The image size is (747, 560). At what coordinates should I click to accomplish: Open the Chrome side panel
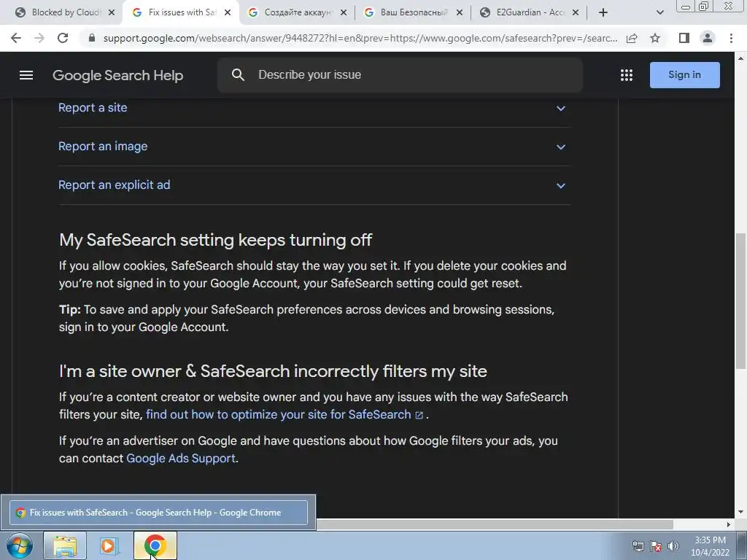coord(684,38)
